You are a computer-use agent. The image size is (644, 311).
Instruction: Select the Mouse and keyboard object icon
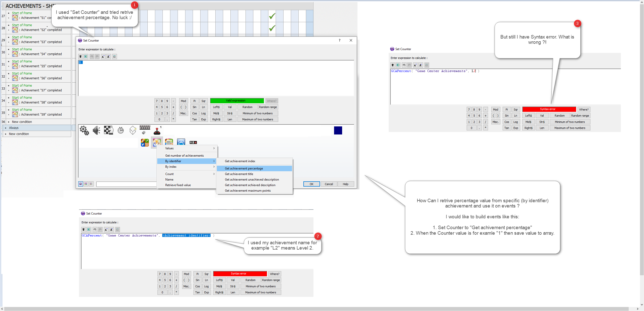(x=145, y=130)
